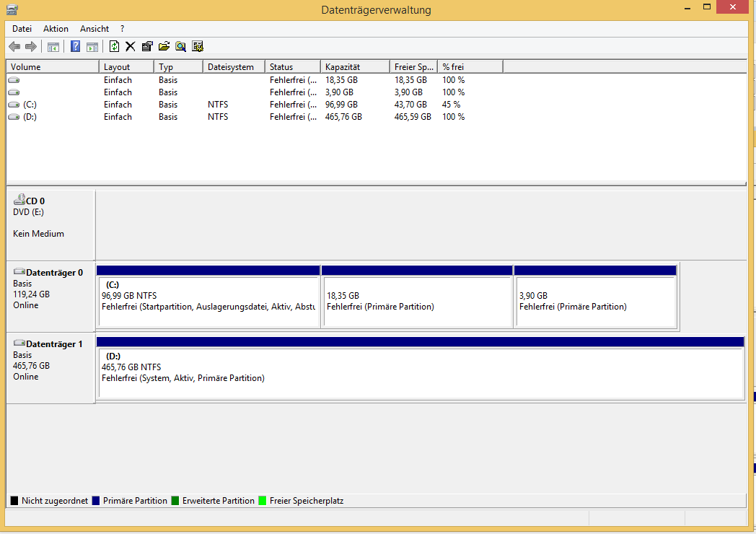Click the Datenträger 1 disk icon
Image resolution: width=756 pixels, height=534 pixels.
pyautogui.click(x=19, y=343)
